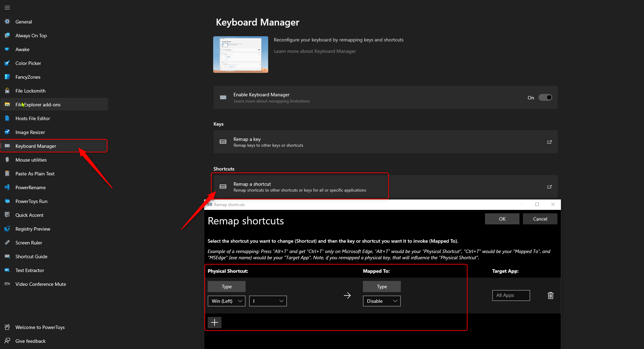The height and width of the screenshot is (349, 644).
Task: Click the Quick Accent icon
Action: pos(7,215)
